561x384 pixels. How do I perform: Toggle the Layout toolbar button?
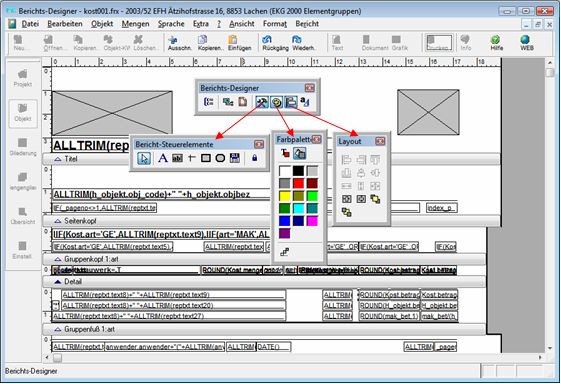click(291, 102)
